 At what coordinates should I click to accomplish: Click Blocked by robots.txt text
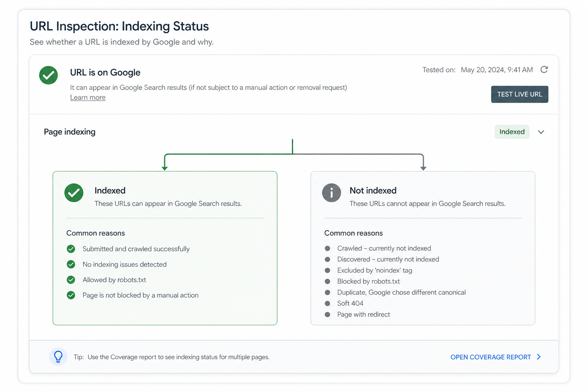click(369, 281)
